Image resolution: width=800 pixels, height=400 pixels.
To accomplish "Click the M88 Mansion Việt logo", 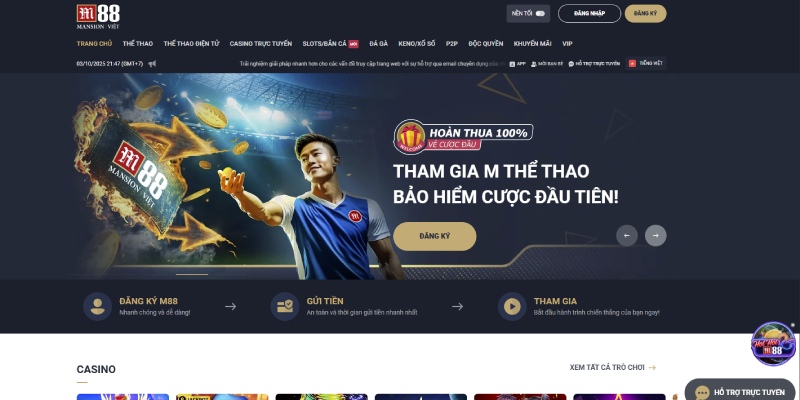I will point(98,16).
